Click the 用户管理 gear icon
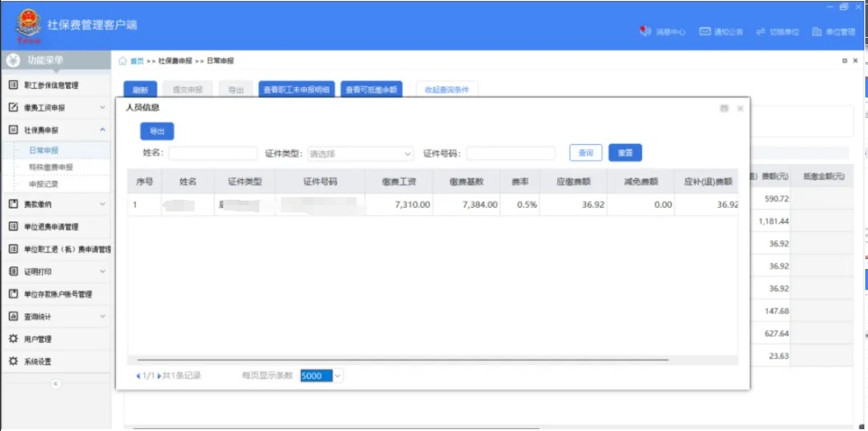The width and height of the screenshot is (868, 431). click(14, 339)
